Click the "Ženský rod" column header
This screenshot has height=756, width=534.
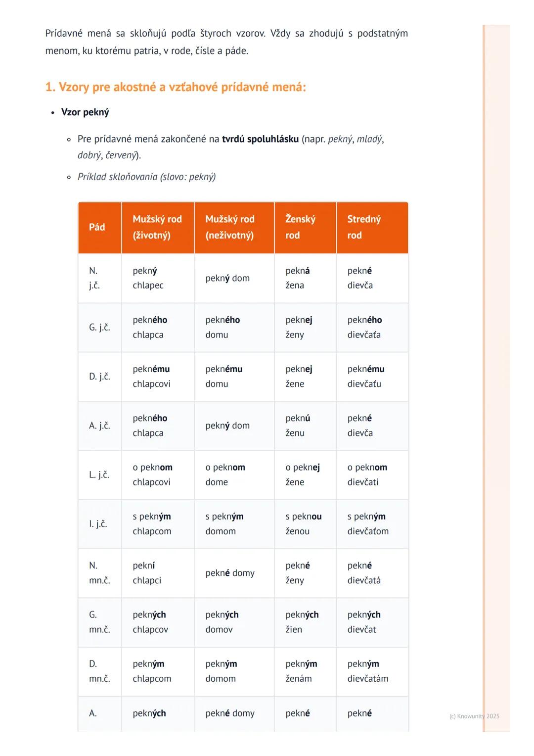[x=300, y=227]
